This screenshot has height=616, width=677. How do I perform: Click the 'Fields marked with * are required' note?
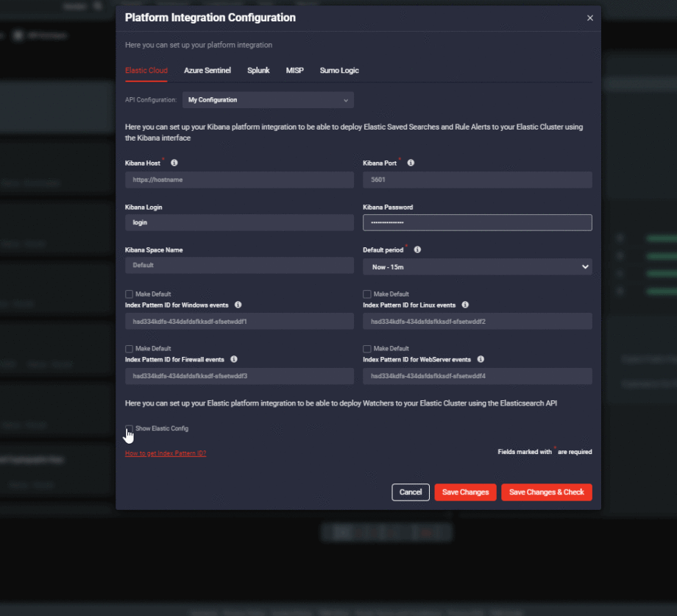545,452
